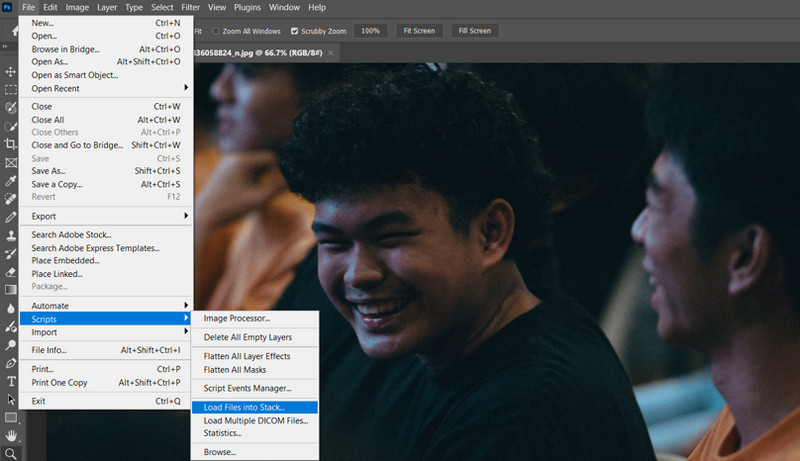
Task: Expand the Import submenu
Action: coord(106,332)
